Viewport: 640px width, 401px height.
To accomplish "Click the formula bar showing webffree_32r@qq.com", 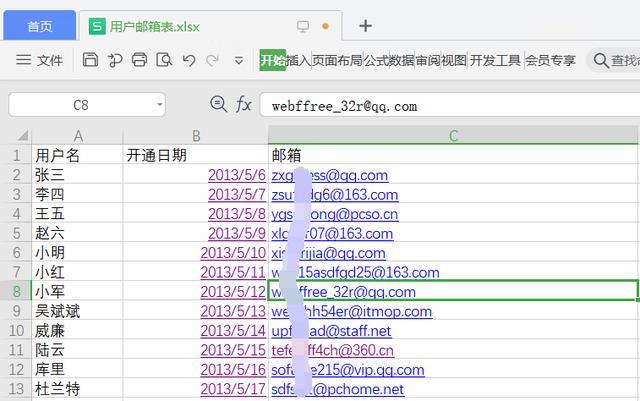I will 449,106.
